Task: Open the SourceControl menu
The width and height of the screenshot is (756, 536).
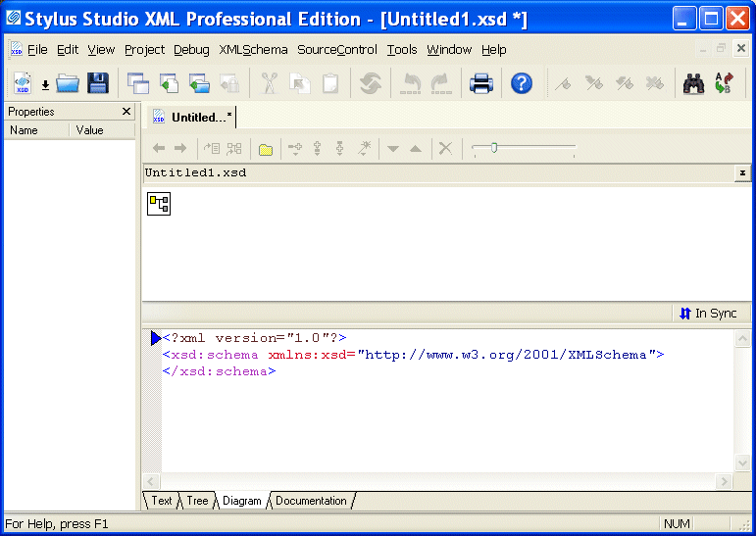Action: [336, 49]
